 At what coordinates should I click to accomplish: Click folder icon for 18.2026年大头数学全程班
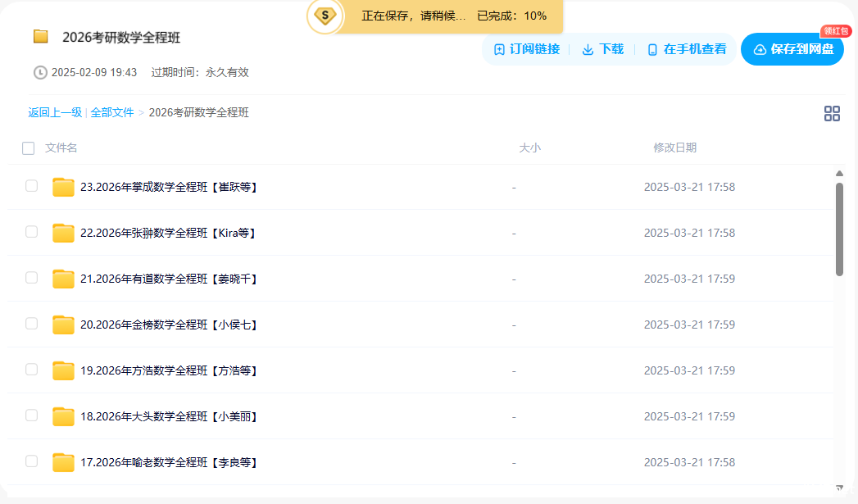pyautogui.click(x=63, y=416)
